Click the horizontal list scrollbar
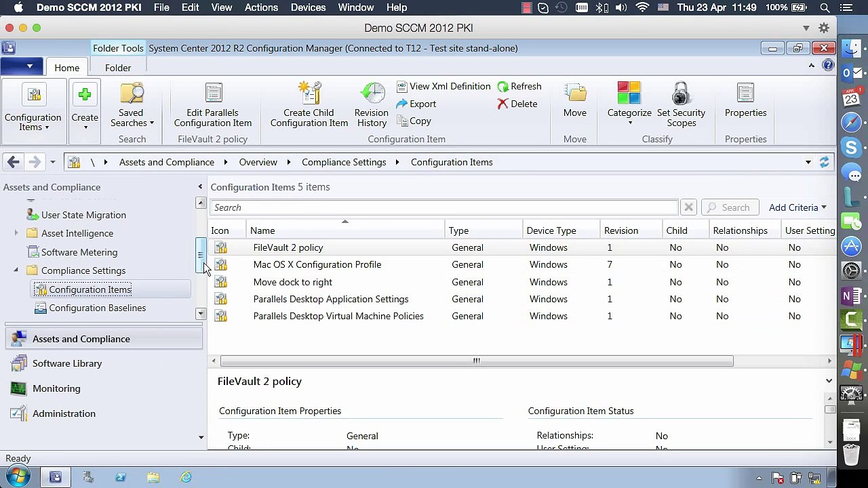The image size is (868, 488). [x=476, y=361]
